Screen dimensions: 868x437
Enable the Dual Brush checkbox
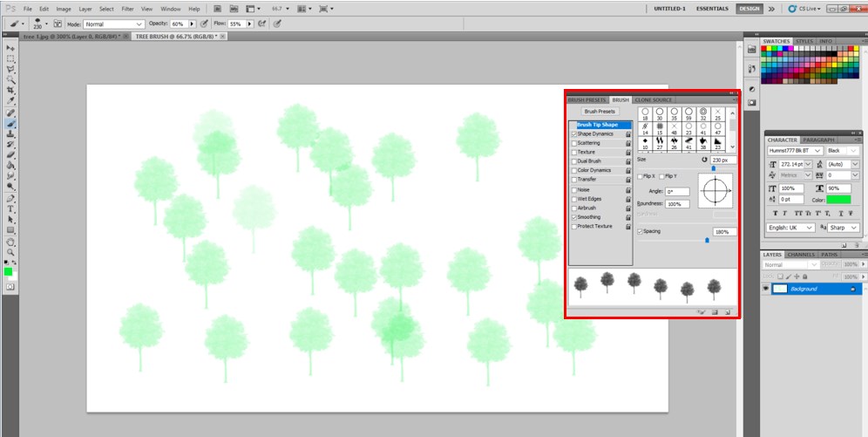574,161
